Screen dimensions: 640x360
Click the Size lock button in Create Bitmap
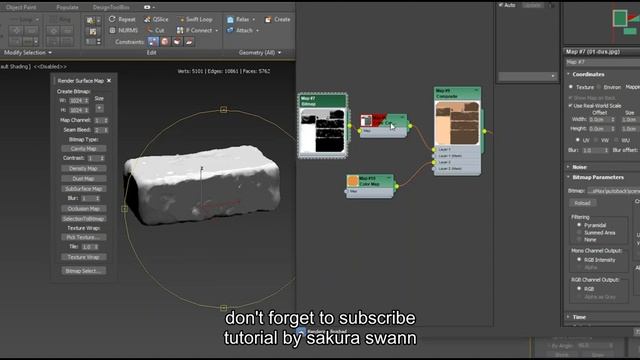pos(99,108)
